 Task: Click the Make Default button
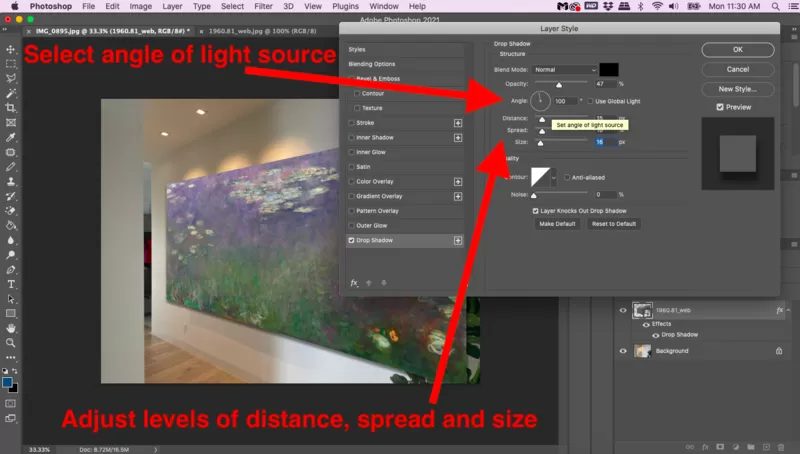tap(557, 224)
